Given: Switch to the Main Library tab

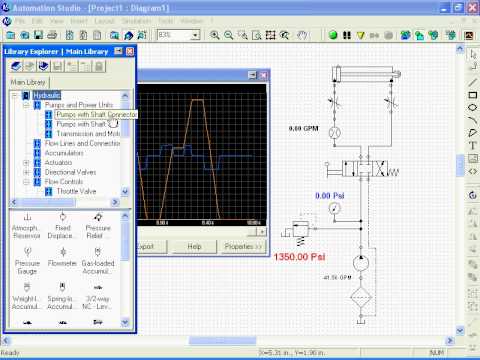Looking at the screenshot, I should pyautogui.click(x=28, y=82).
